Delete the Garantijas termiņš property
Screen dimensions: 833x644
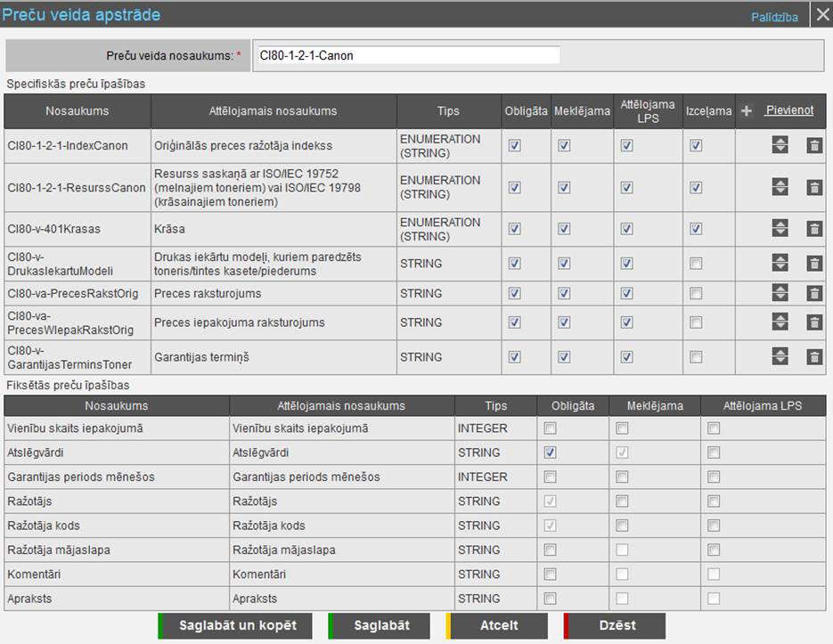tap(813, 357)
